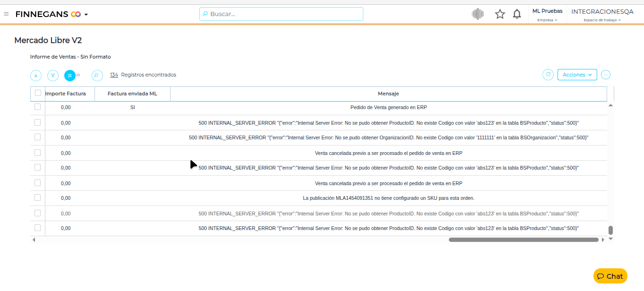The height and width of the screenshot is (291, 644).
Task: Focus the Buscar search field
Action: pyautogui.click(x=281, y=14)
